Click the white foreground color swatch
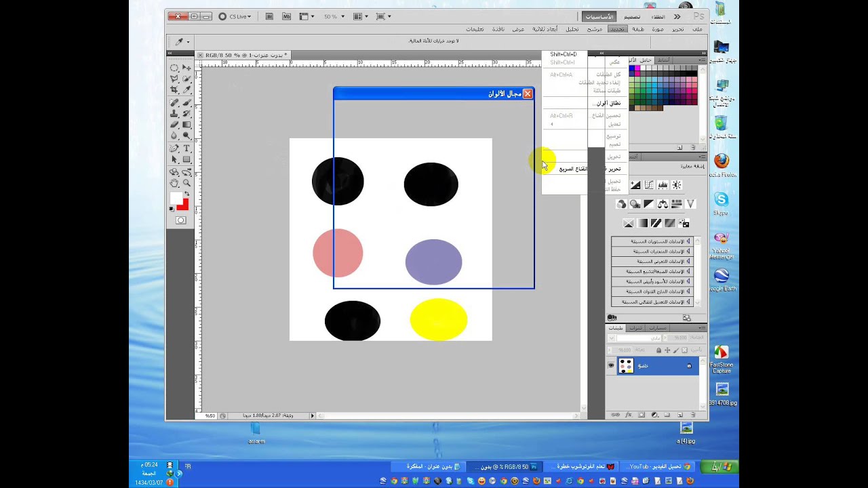 point(176,197)
